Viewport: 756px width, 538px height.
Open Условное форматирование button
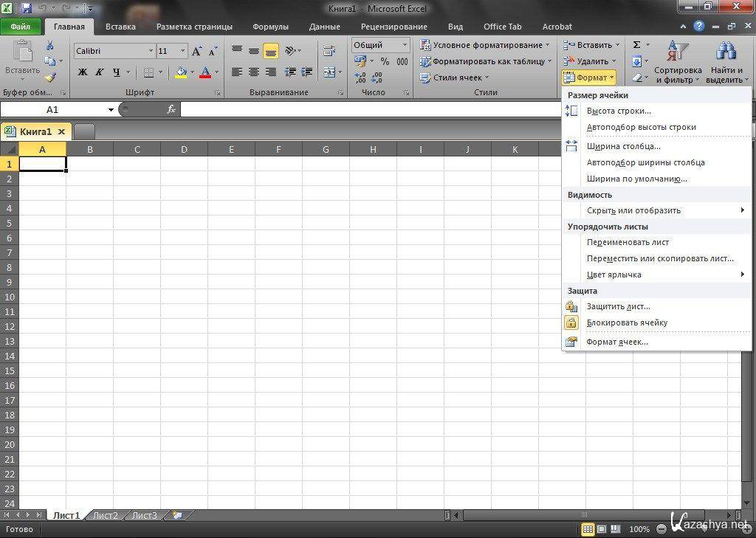tap(485, 45)
